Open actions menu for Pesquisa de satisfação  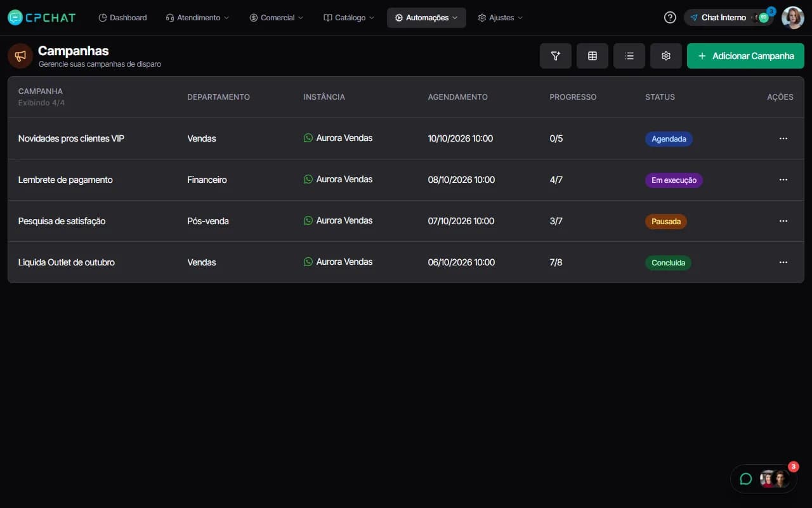tap(783, 221)
